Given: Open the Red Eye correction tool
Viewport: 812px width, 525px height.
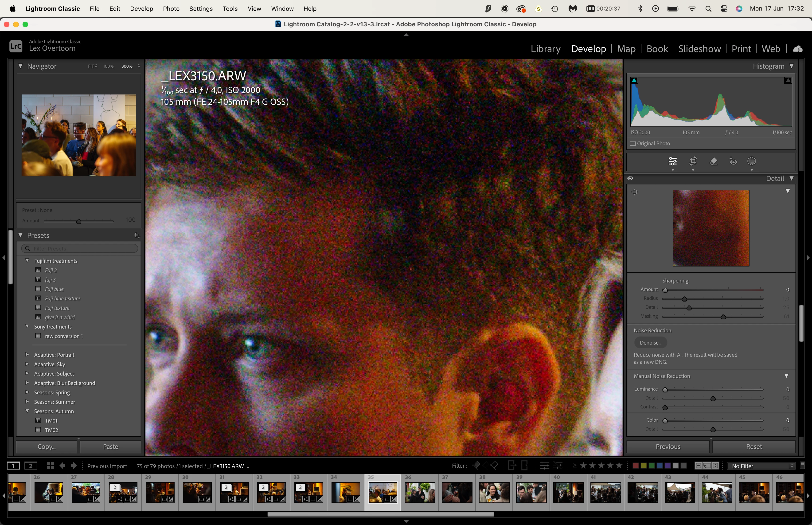Looking at the screenshot, I should (733, 161).
